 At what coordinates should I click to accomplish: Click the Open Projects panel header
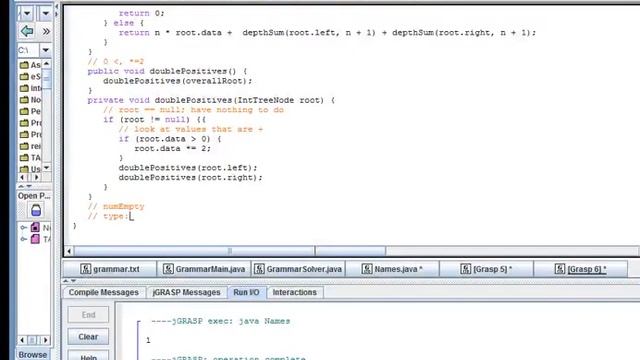34,196
